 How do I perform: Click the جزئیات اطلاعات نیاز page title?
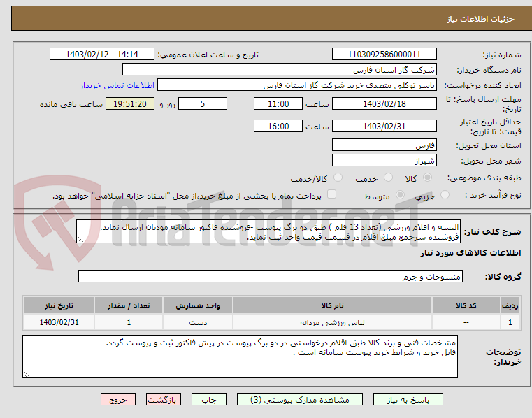pyautogui.click(x=480, y=19)
